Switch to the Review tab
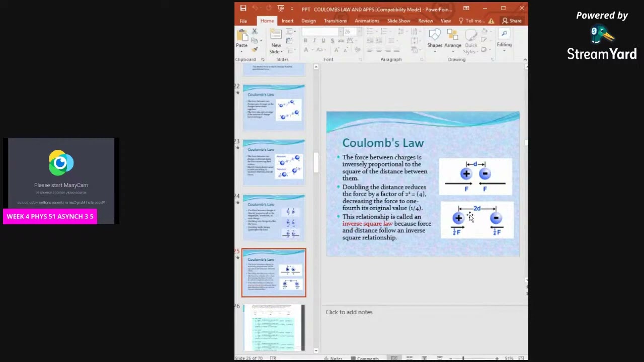The height and width of the screenshot is (362, 644). pos(425,21)
